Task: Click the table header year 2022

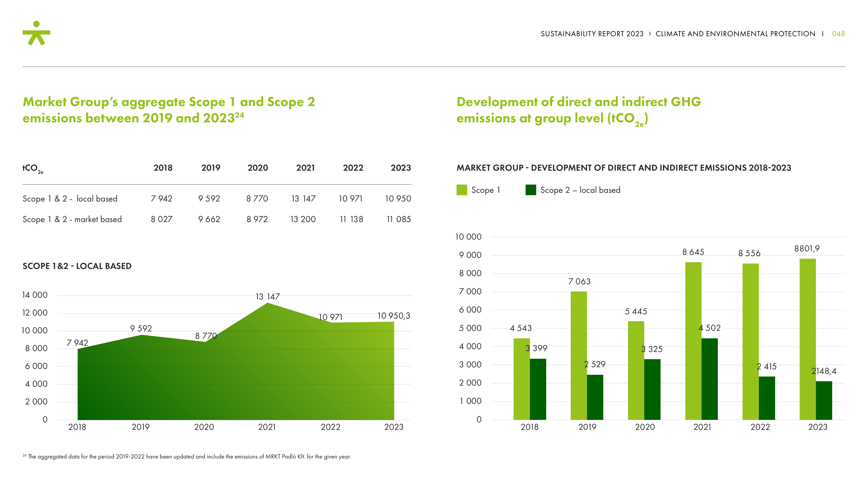Action: pos(353,168)
